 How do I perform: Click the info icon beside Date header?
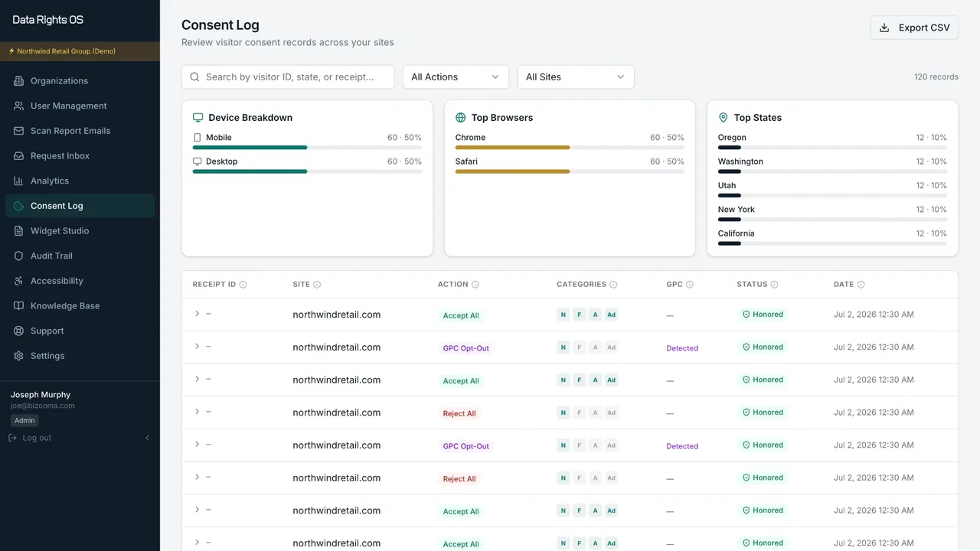coord(861,285)
